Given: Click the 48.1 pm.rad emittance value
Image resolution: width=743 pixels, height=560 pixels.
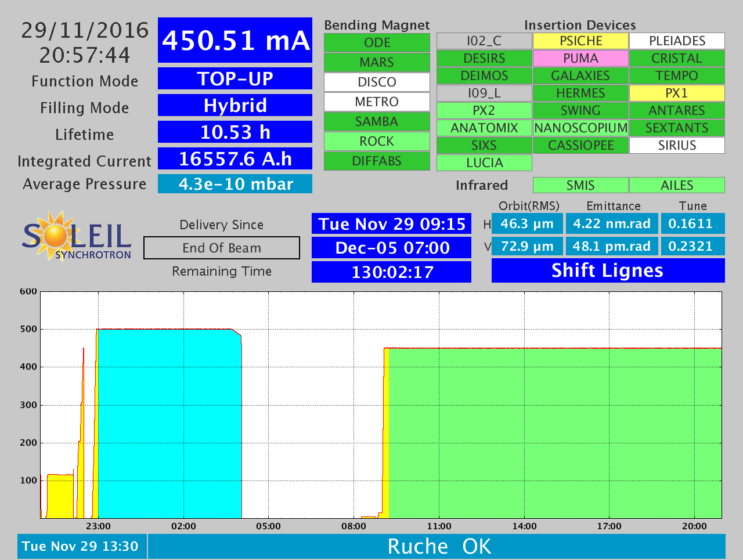Looking at the screenshot, I should click(612, 246).
